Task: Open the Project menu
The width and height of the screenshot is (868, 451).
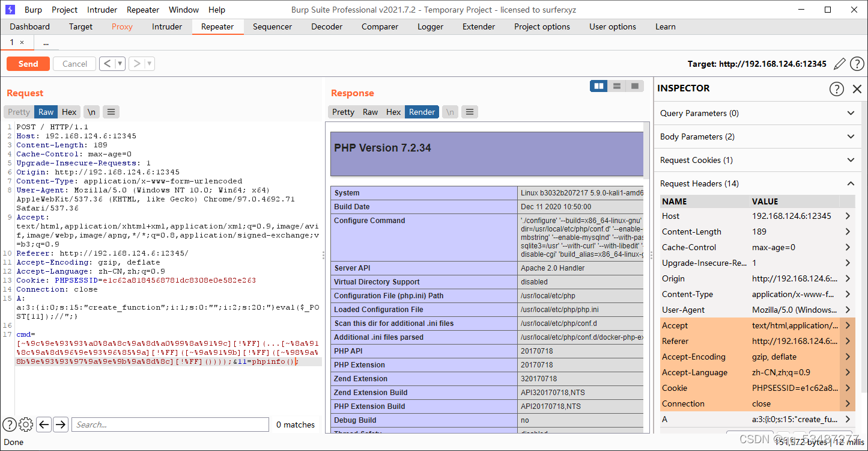Action: pyautogui.click(x=64, y=10)
